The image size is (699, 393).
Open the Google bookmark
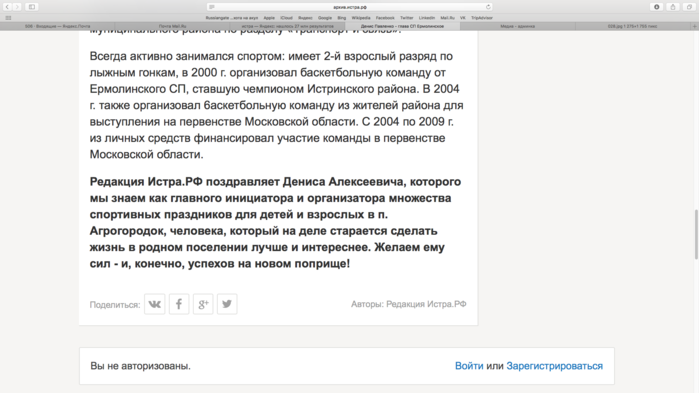point(325,18)
